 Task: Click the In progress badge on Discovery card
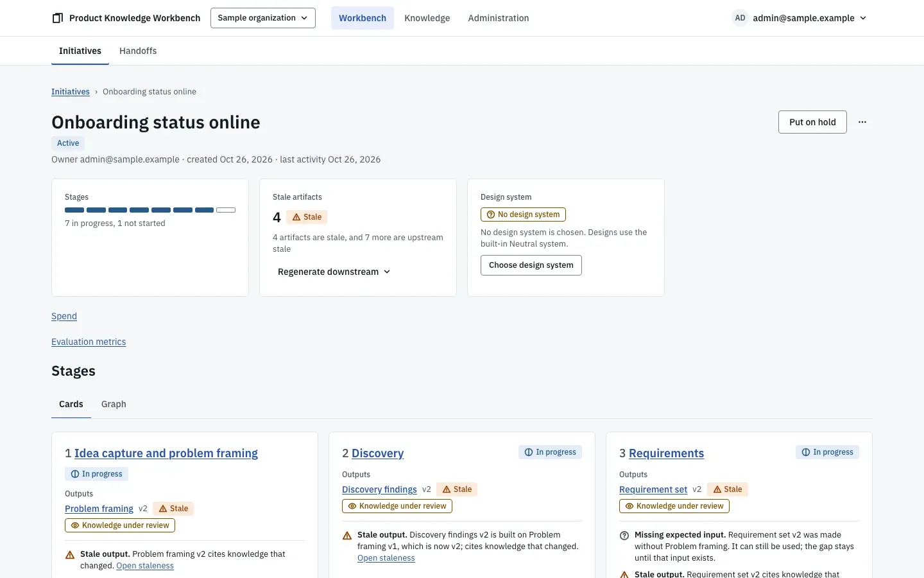(550, 452)
